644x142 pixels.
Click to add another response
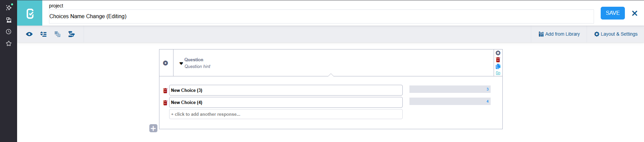pos(286,114)
